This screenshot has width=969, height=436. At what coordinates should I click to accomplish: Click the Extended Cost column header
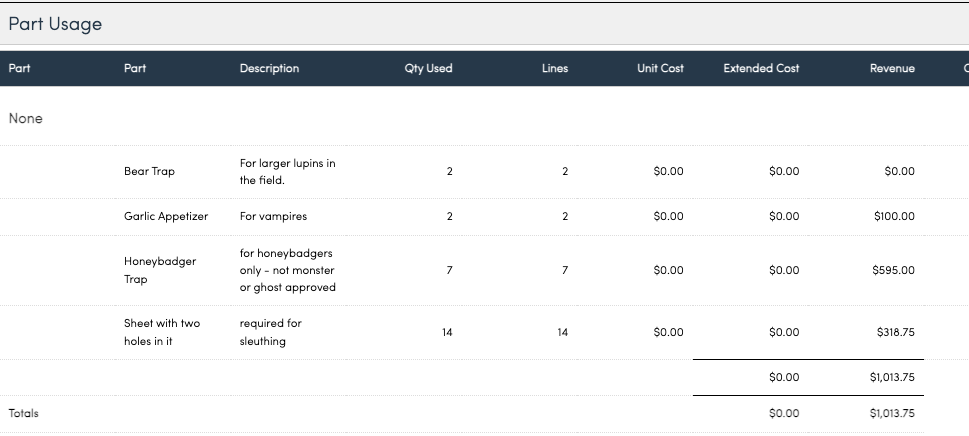pyautogui.click(x=761, y=69)
